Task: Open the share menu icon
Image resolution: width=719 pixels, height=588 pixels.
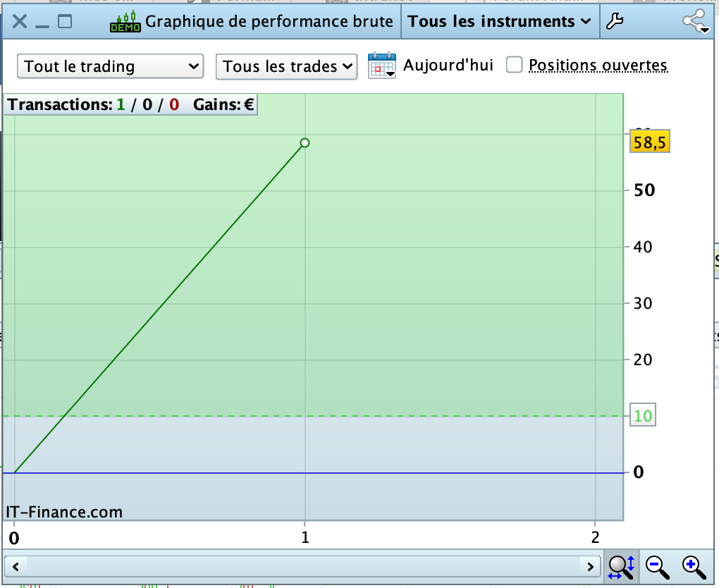Action: click(695, 21)
